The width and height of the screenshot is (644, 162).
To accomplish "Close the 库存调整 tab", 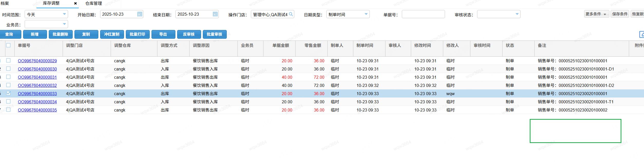I will point(75,3).
